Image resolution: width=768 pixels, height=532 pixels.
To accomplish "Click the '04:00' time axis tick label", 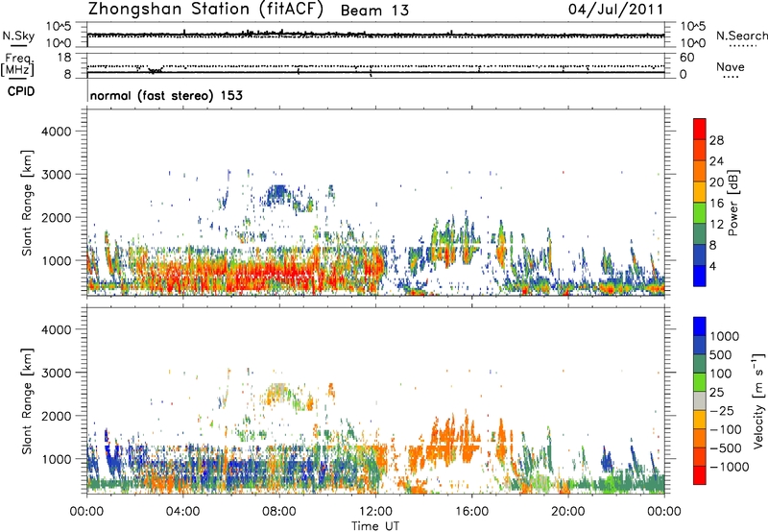I will click(x=182, y=512).
